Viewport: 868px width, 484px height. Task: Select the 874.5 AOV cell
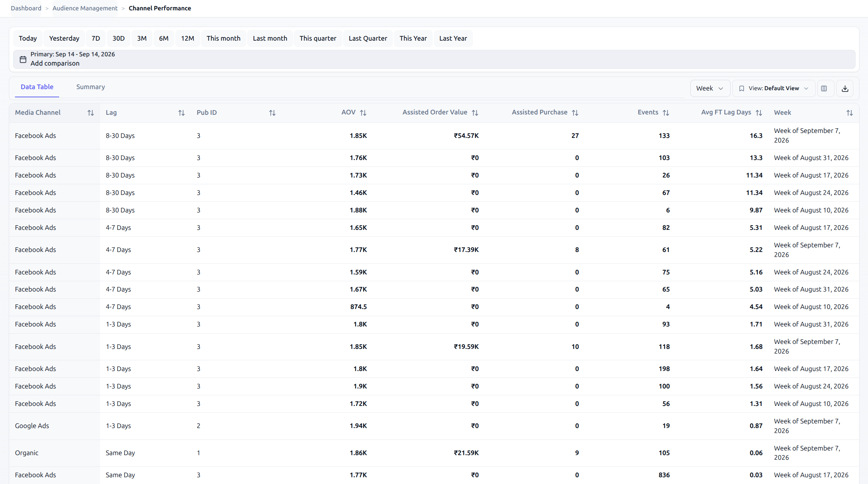coord(358,307)
